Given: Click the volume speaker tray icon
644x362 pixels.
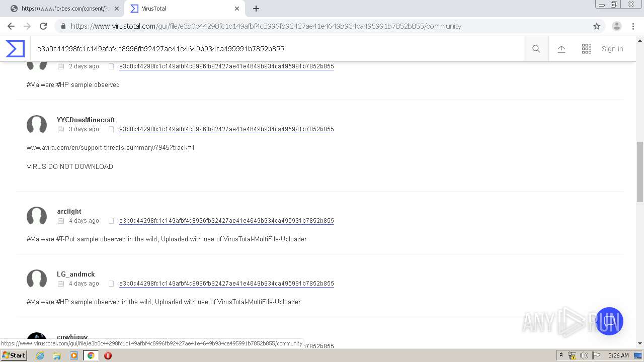Looking at the screenshot, I should click(x=584, y=355).
